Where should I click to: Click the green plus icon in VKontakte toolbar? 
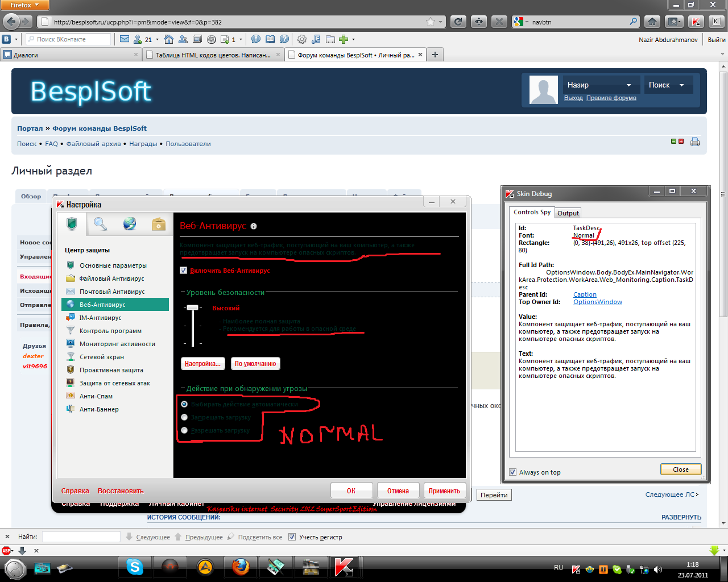(x=344, y=39)
